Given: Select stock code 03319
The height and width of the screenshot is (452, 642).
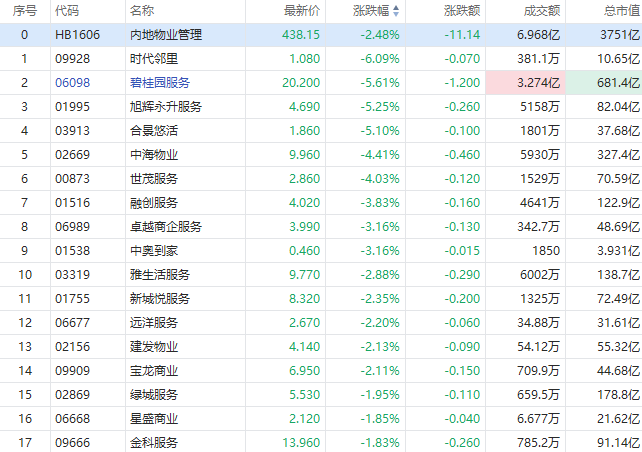Looking at the screenshot, I should 72,275.
